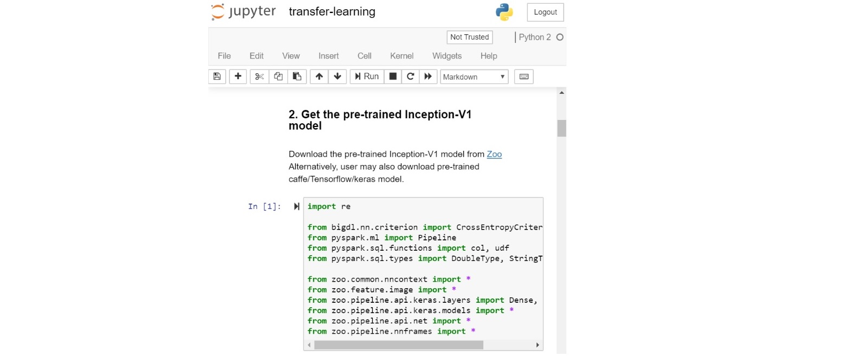Open the File menu
868x356 pixels.
tap(224, 56)
